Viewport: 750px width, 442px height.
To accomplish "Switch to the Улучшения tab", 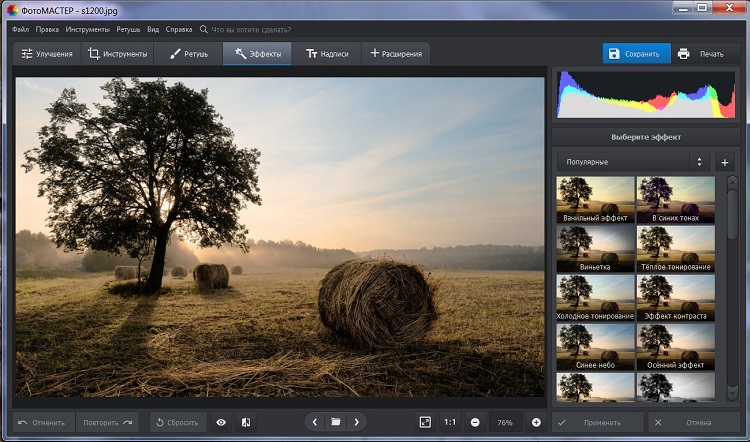I will pos(46,54).
